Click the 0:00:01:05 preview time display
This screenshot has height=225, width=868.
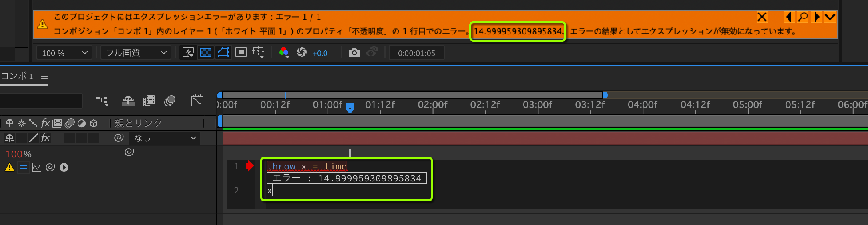(x=416, y=53)
